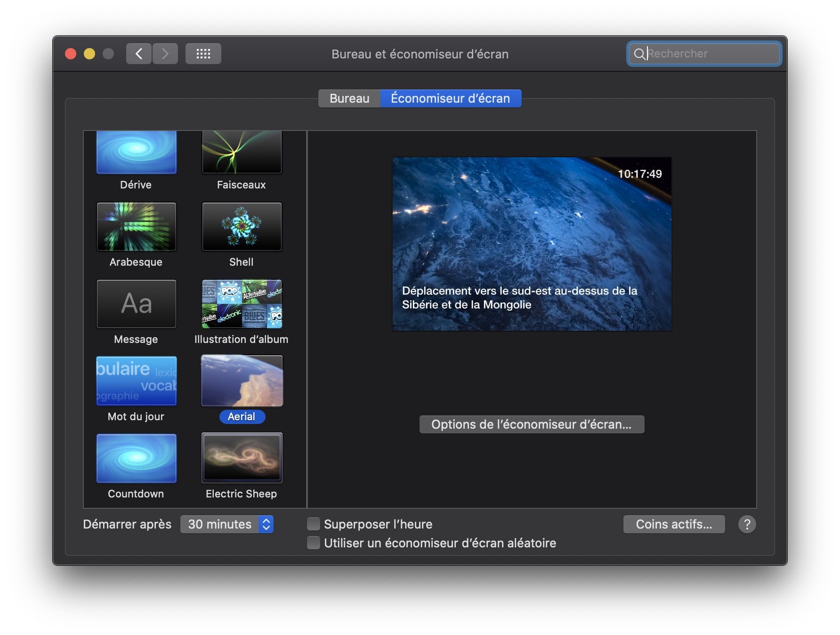Open the Démarrer après 30 minutes dropdown

[x=227, y=524]
